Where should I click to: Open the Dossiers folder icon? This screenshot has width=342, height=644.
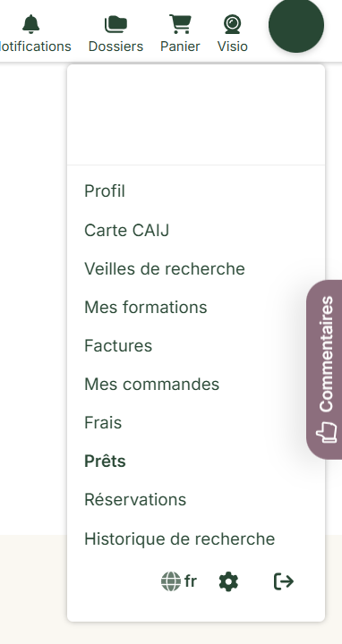tap(115, 24)
